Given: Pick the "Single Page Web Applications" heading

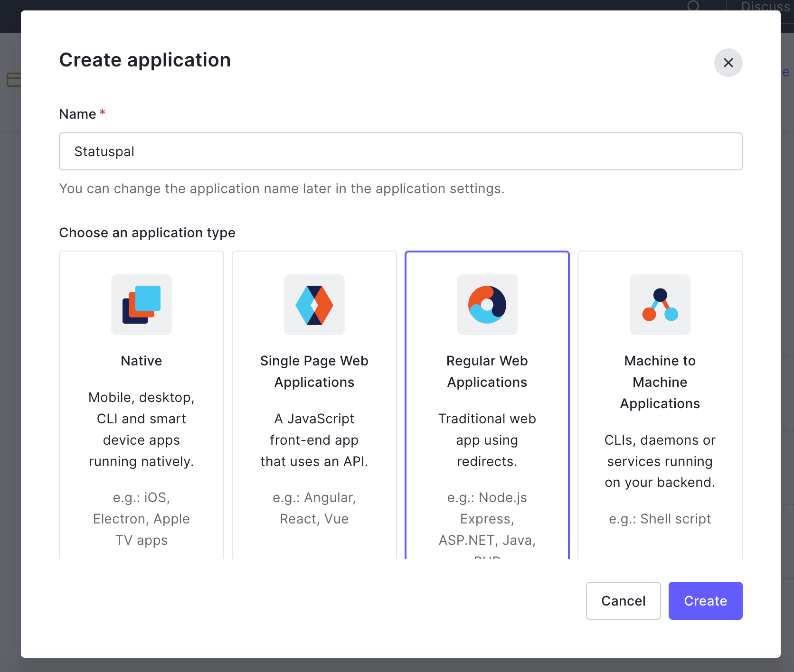Looking at the screenshot, I should point(314,372).
